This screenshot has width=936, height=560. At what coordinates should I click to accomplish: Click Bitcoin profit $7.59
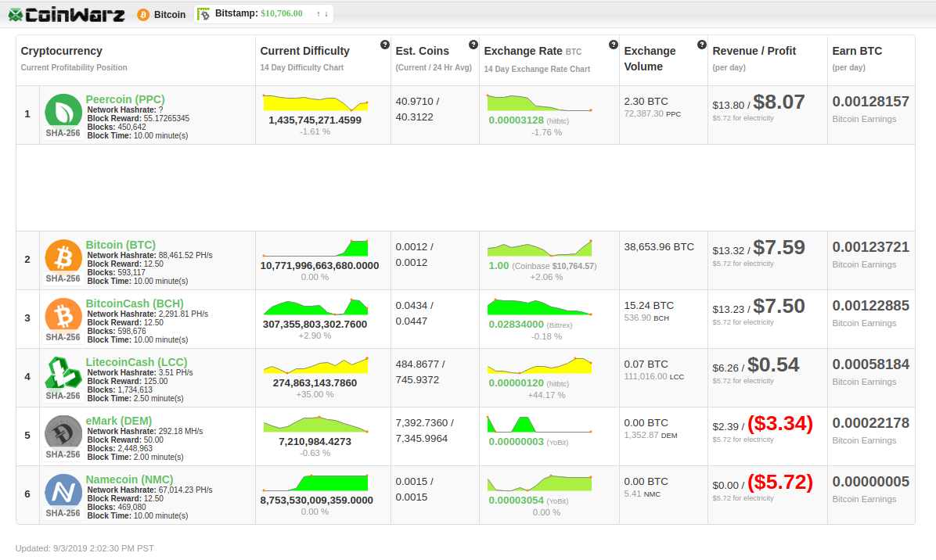[779, 247]
